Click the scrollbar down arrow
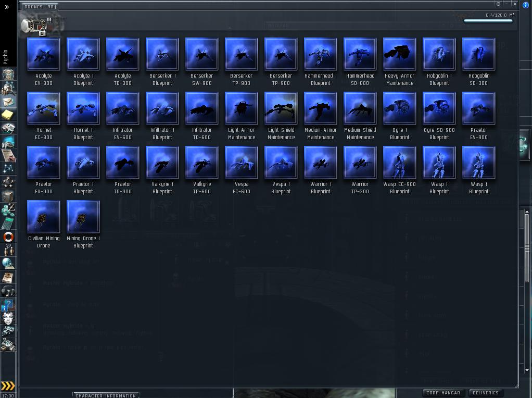 527,370
